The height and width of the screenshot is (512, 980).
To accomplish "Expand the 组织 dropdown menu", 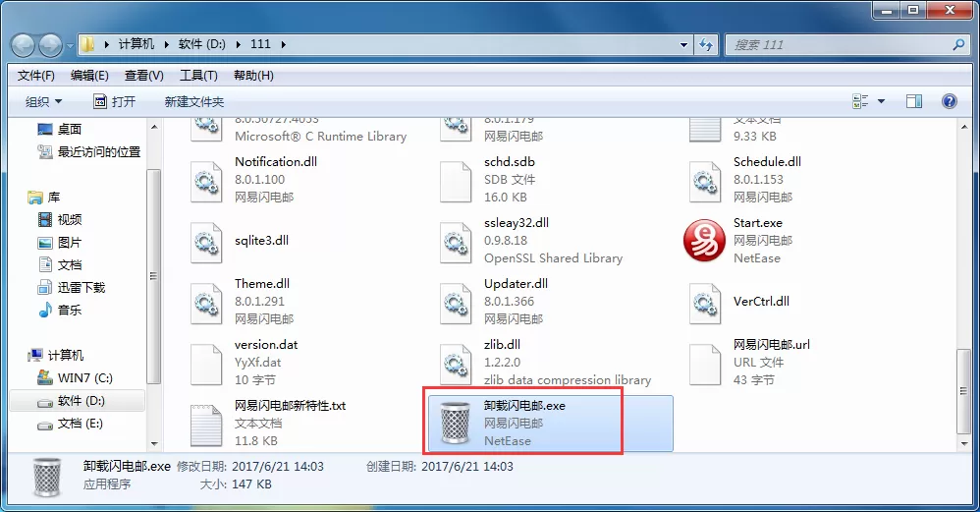I will pyautogui.click(x=44, y=101).
